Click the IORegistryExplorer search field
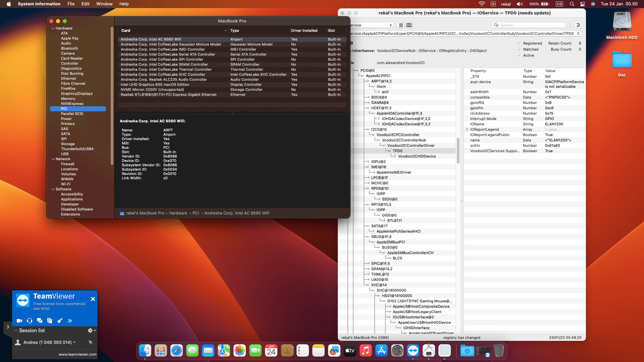 pyautogui.click(x=529, y=25)
